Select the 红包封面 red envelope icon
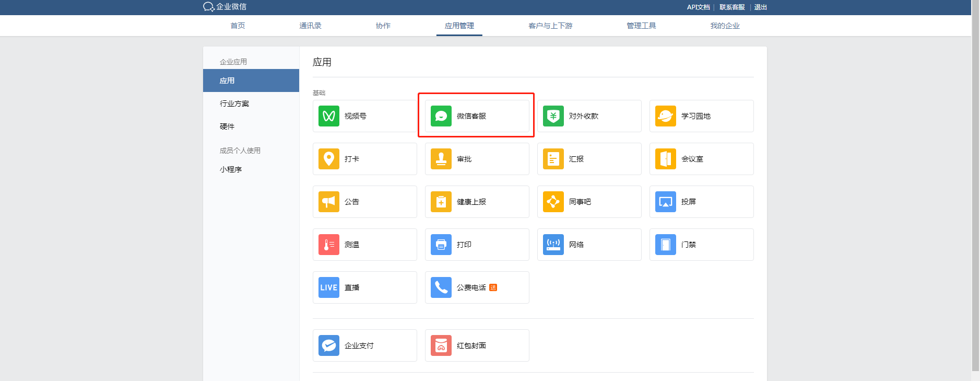Screen dimensions: 980x381 (441, 345)
